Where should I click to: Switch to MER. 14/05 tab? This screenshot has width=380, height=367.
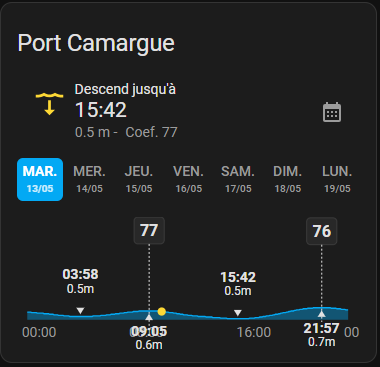[89, 179]
